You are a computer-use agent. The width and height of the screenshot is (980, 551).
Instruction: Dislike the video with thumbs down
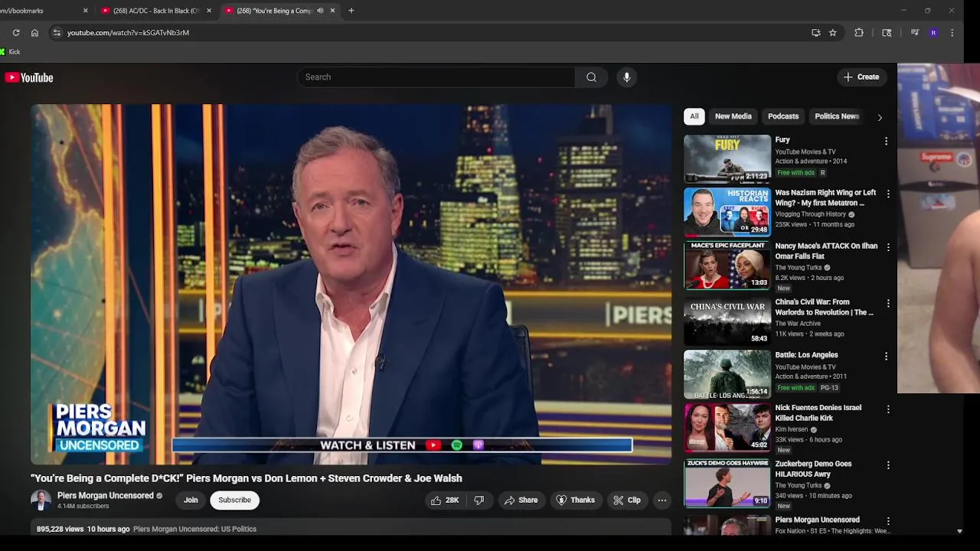pyautogui.click(x=479, y=500)
